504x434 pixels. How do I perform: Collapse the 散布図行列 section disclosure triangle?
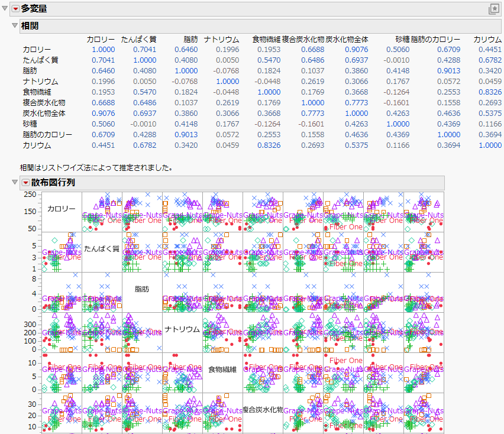coord(14,182)
